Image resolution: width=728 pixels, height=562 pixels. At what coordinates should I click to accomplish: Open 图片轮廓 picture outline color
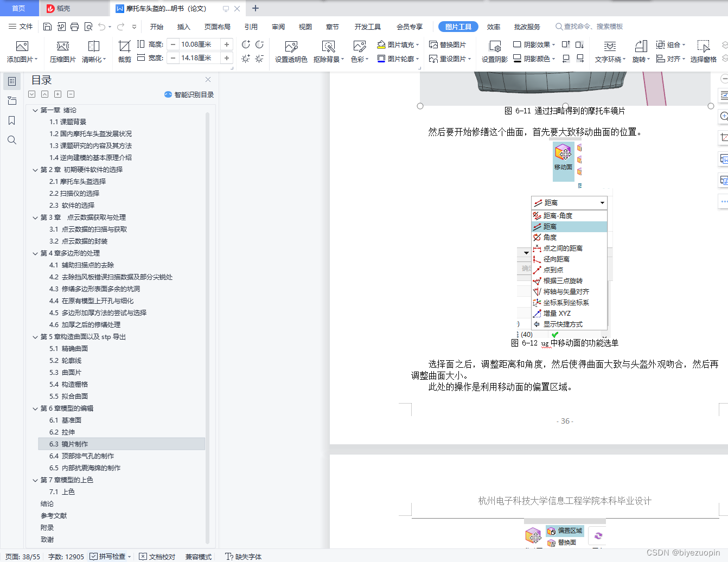[x=398, y=59]
